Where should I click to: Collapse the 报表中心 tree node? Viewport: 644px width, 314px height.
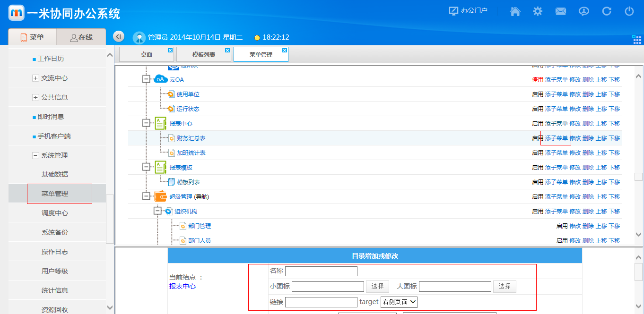click(146, 123)
